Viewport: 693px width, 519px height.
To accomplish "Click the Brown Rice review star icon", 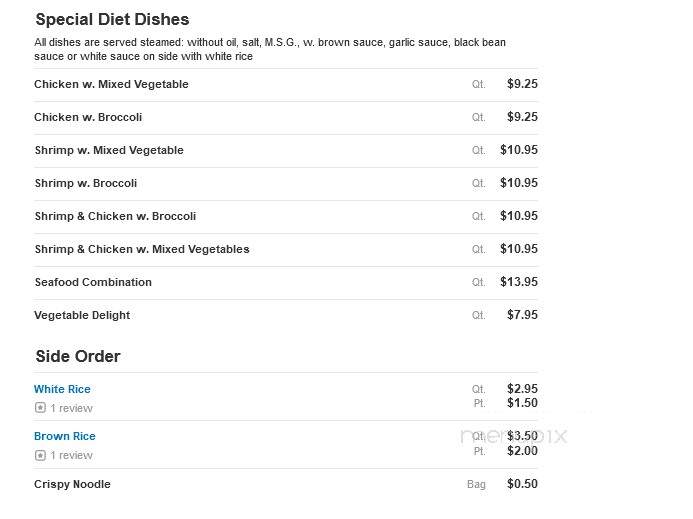I will point(40,455).
